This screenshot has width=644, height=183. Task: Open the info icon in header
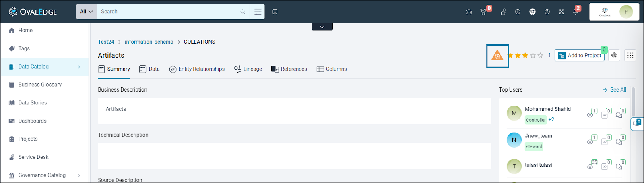[x=518, y=12]
